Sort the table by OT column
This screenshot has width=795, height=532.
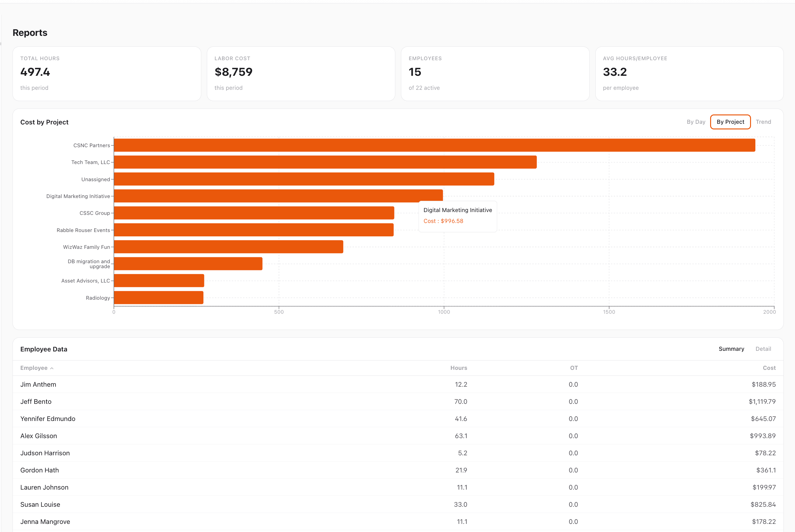(574, 368)
